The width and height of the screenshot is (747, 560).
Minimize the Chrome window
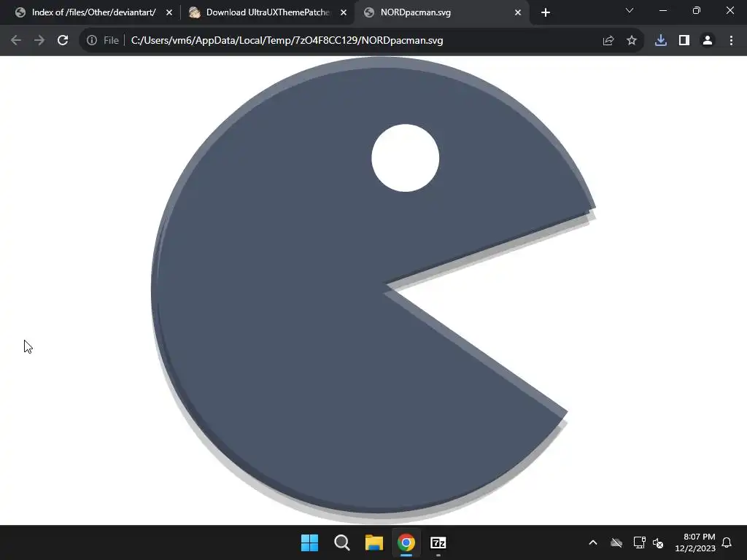[662, 10]
